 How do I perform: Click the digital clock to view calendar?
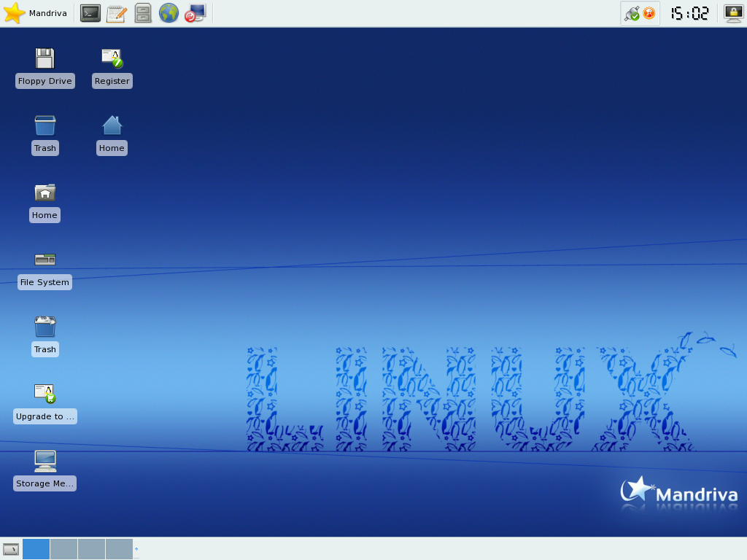(x=691, y=12)
